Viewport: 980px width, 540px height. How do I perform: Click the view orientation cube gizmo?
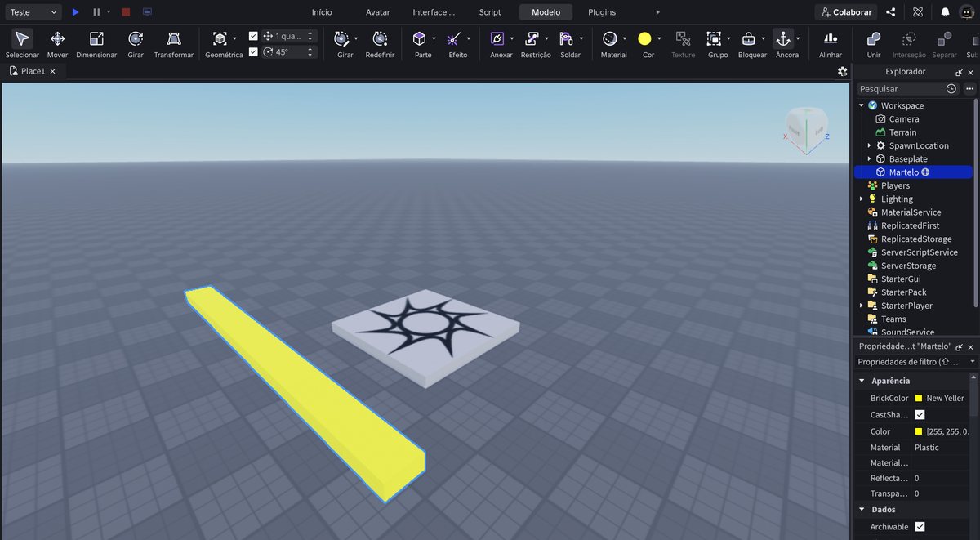pyautogui.click(x=806, y=127)
